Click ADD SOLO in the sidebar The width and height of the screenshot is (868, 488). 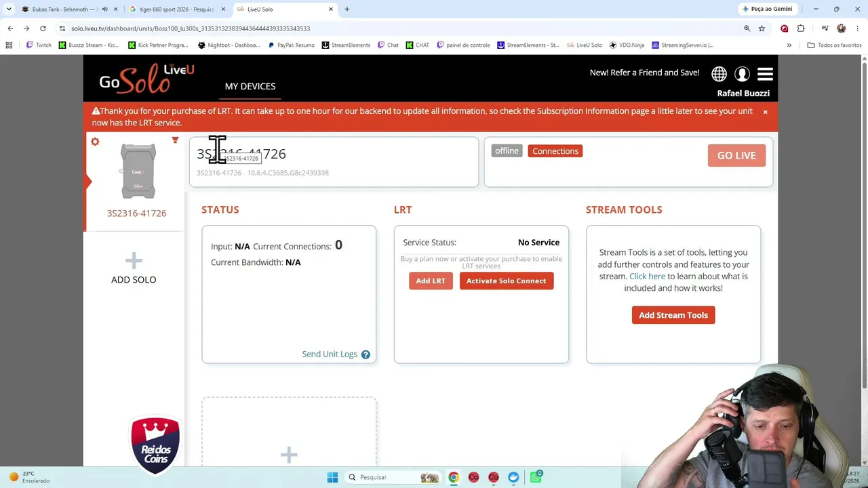(134, 280)
